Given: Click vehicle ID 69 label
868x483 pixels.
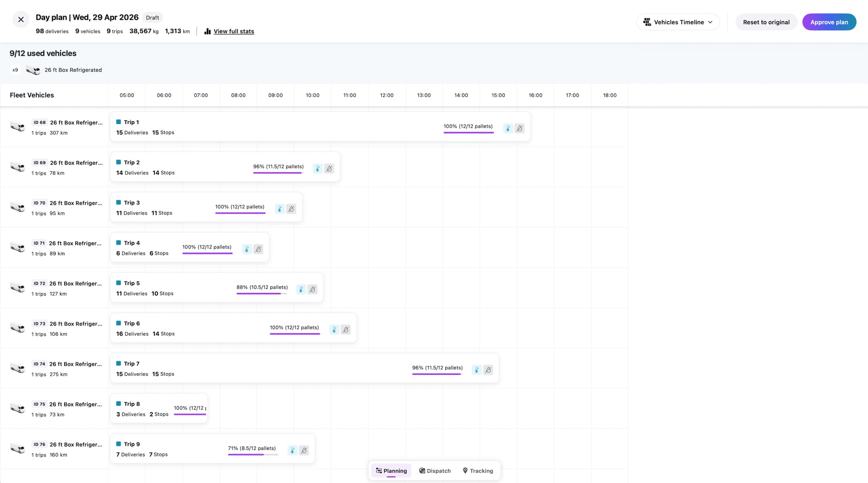Looking at the screenshot, I should click(x=40, y=163).
